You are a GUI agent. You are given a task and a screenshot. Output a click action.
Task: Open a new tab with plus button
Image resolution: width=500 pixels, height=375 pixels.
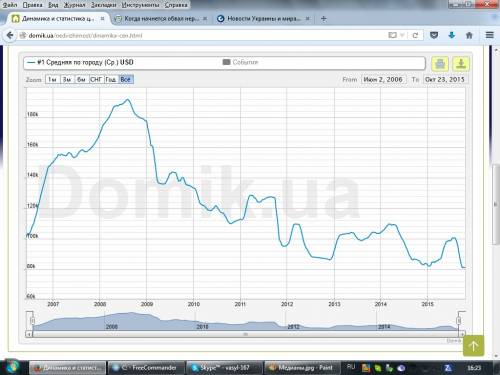323,19
